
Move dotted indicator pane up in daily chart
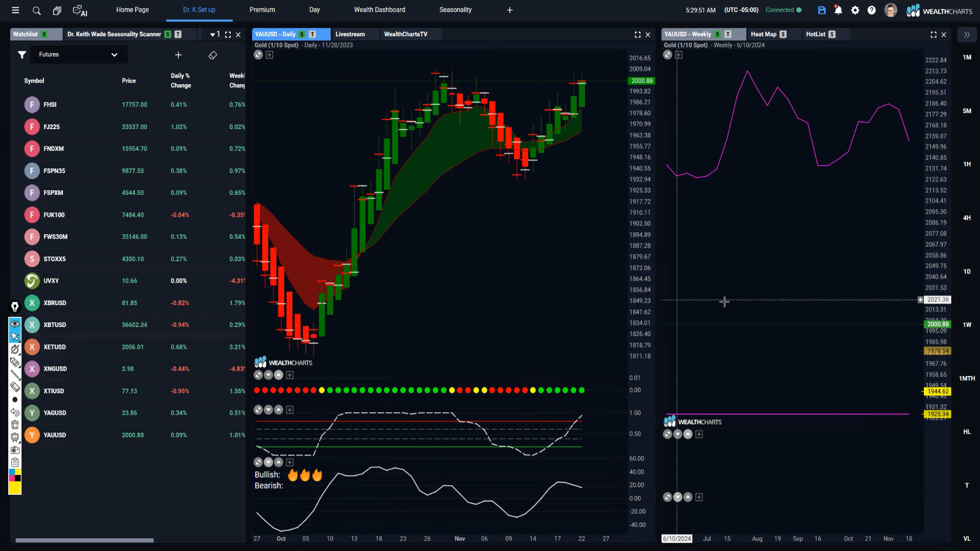279,375
